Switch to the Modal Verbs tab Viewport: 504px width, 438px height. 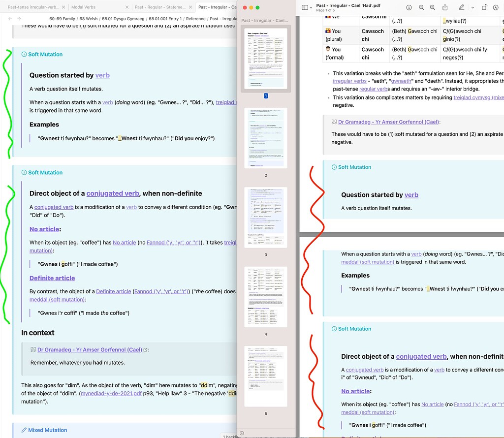(x=84, y=7)
